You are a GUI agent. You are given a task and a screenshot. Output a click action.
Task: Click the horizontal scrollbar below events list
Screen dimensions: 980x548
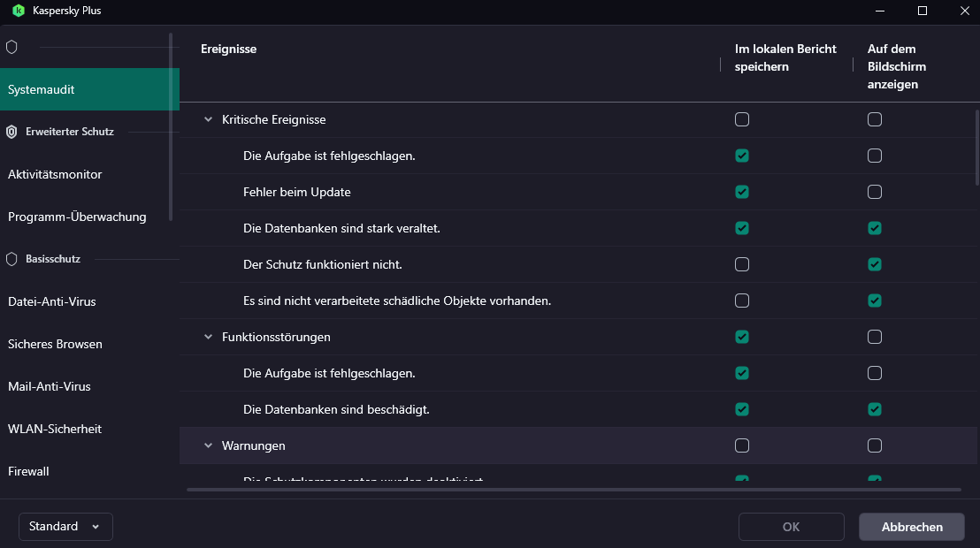click(573, 489)
